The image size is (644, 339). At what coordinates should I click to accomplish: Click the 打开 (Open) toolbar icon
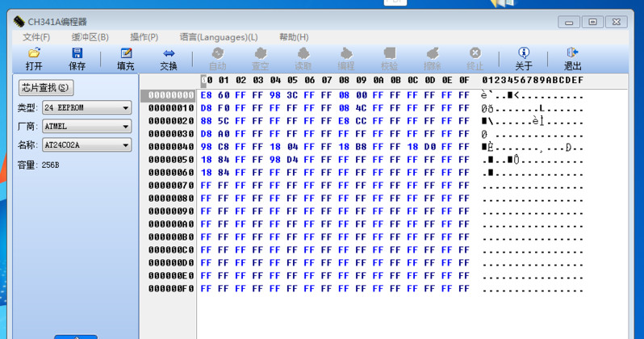pyautogui.click(x=34, y=53)
